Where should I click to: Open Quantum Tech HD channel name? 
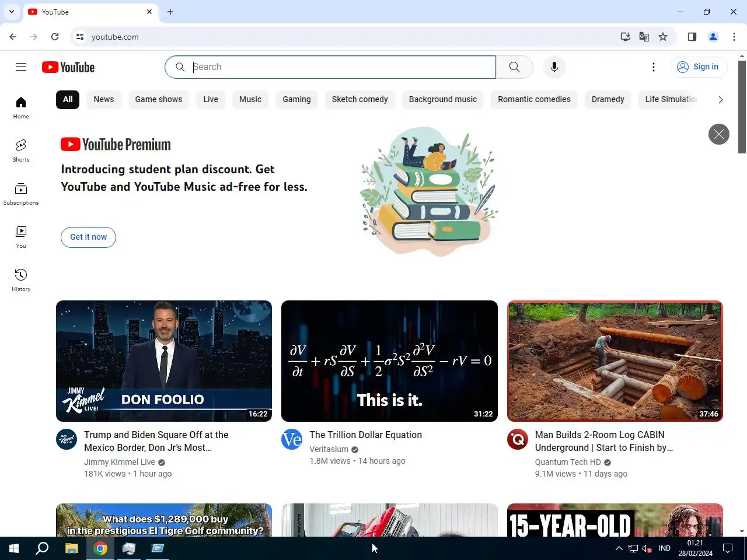[568, 462]
